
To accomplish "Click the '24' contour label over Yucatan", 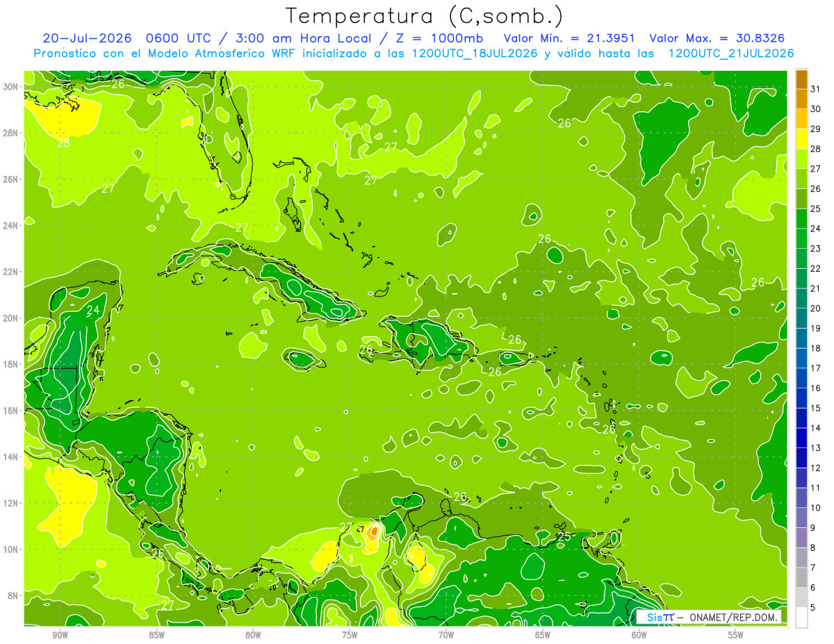I will 92,310.
